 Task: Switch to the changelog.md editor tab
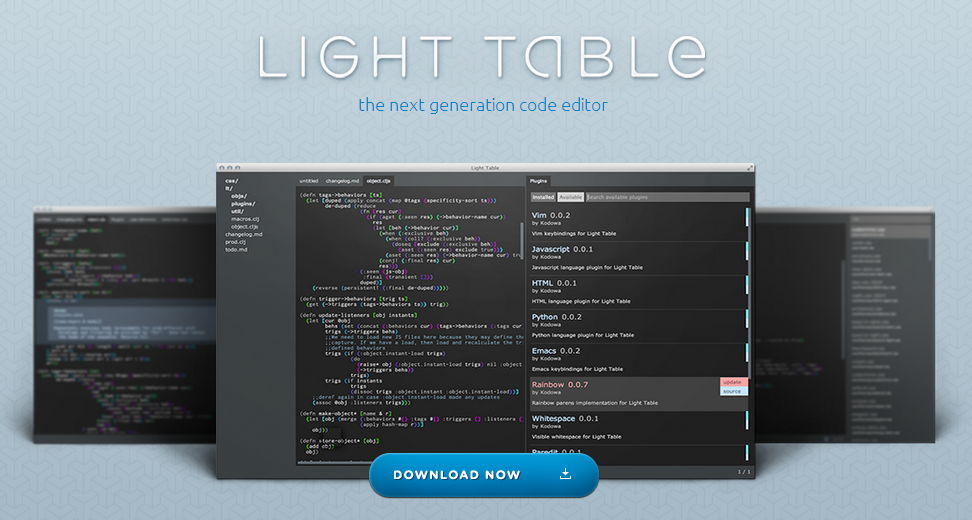coord(342,181)
